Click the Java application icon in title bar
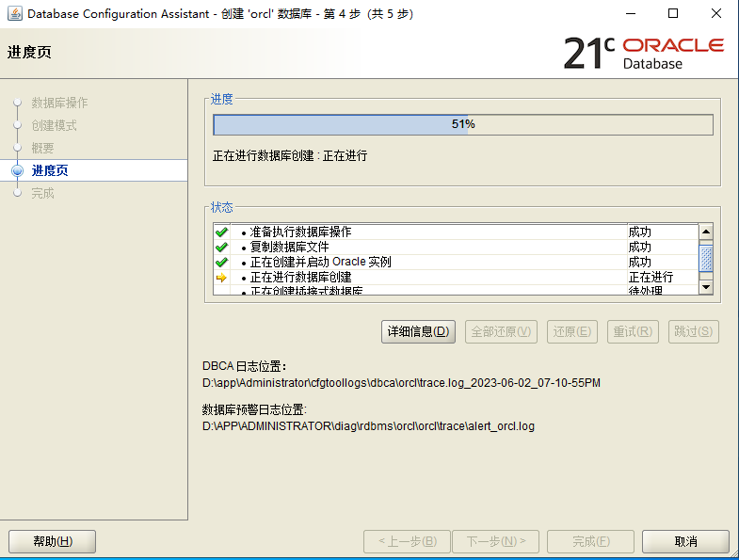Screen dimensions: 739x560 (15, 14)
